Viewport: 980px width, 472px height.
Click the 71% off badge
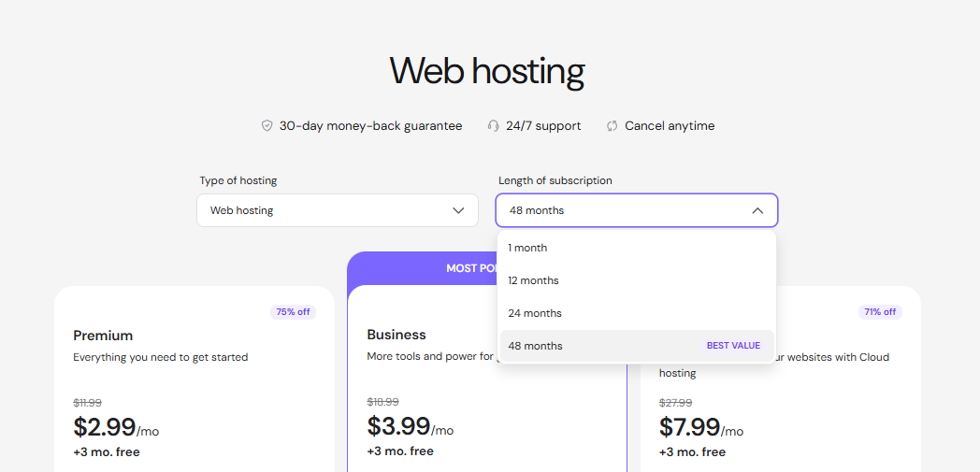pos(880,311)
